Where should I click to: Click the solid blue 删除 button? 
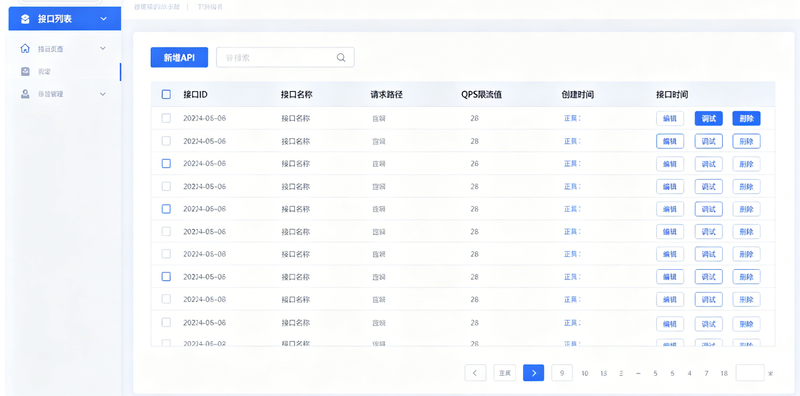pyautogui.click(x=746, y=119)
